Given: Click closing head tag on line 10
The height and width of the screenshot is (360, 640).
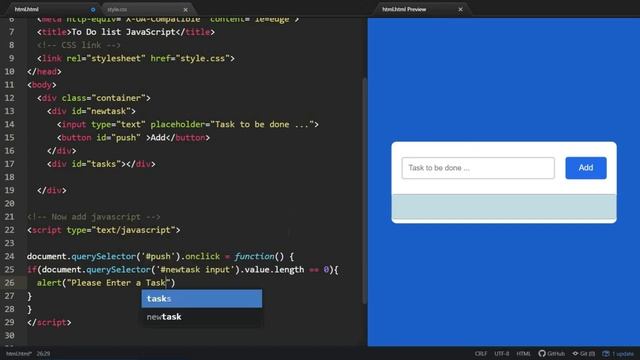Looking at the screenshot, I should tap(44, 71).
